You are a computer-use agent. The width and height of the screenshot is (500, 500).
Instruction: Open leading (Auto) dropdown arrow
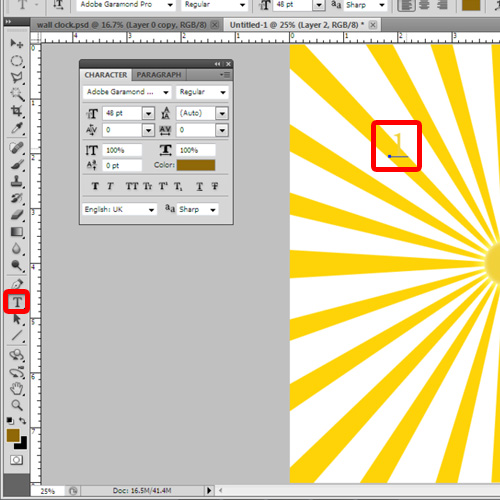222,114
